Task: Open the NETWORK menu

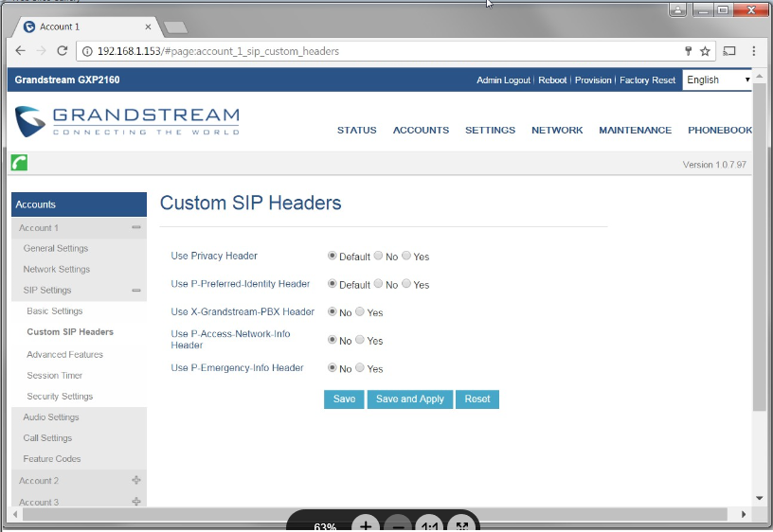Action: tap(557, 130)
